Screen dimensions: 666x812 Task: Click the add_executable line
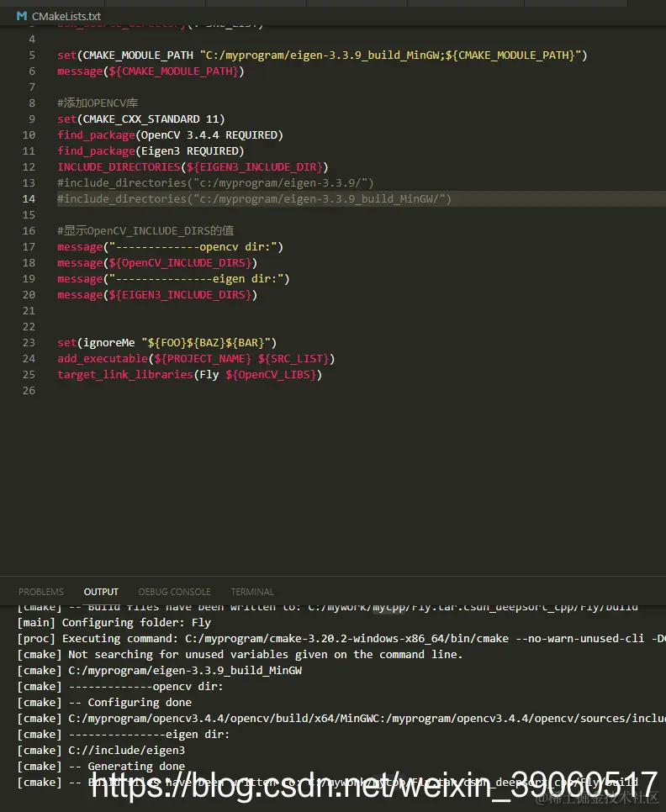(x=196, y=359)
